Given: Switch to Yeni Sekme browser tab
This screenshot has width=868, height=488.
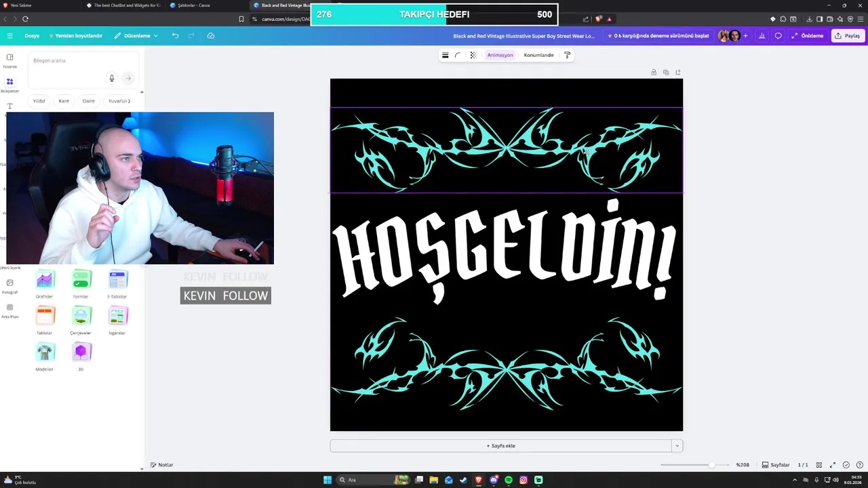Looking at the screenshot, I should click(21, 5).
